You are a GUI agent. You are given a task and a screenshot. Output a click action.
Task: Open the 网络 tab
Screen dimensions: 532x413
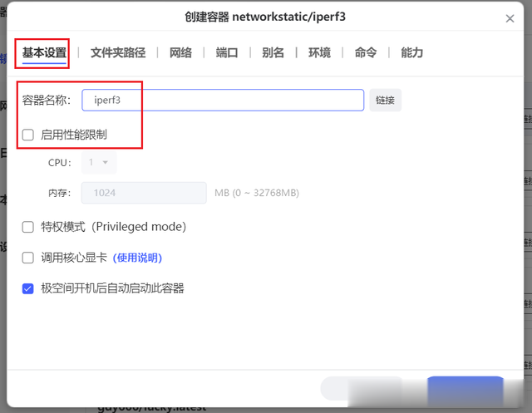click(180, 52)
